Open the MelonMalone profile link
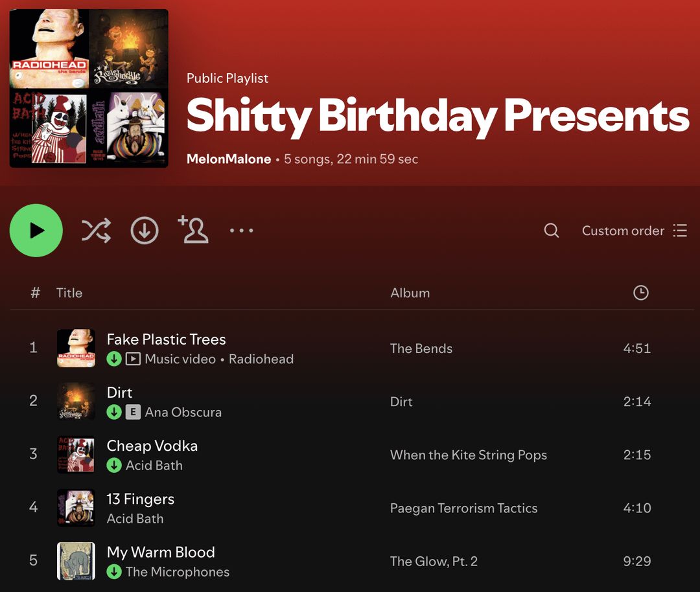 pyautogui.click(x=229, y=159)
